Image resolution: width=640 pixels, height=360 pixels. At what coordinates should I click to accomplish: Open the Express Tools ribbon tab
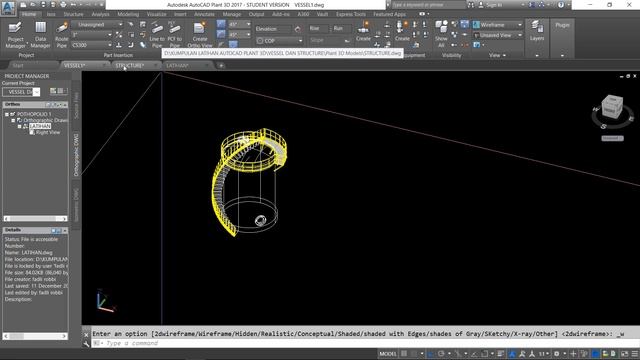[x=351, y=14]
